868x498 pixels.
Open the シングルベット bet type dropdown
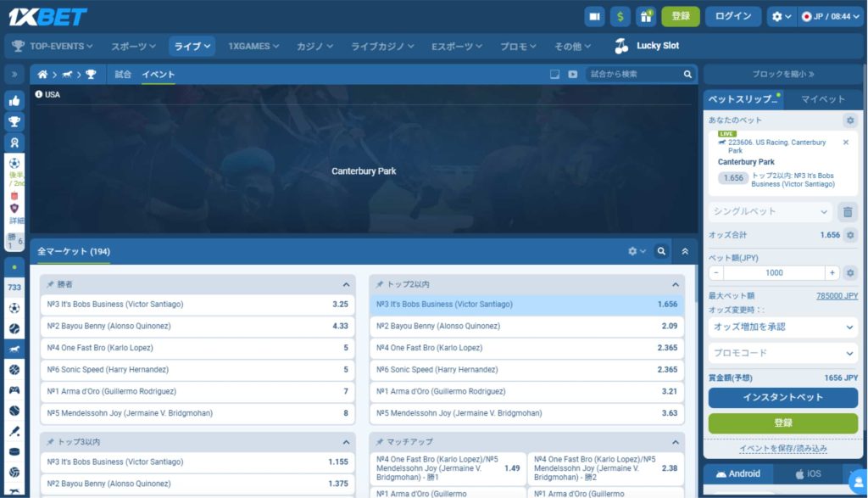pyautogui.click(x=770, y=211)
